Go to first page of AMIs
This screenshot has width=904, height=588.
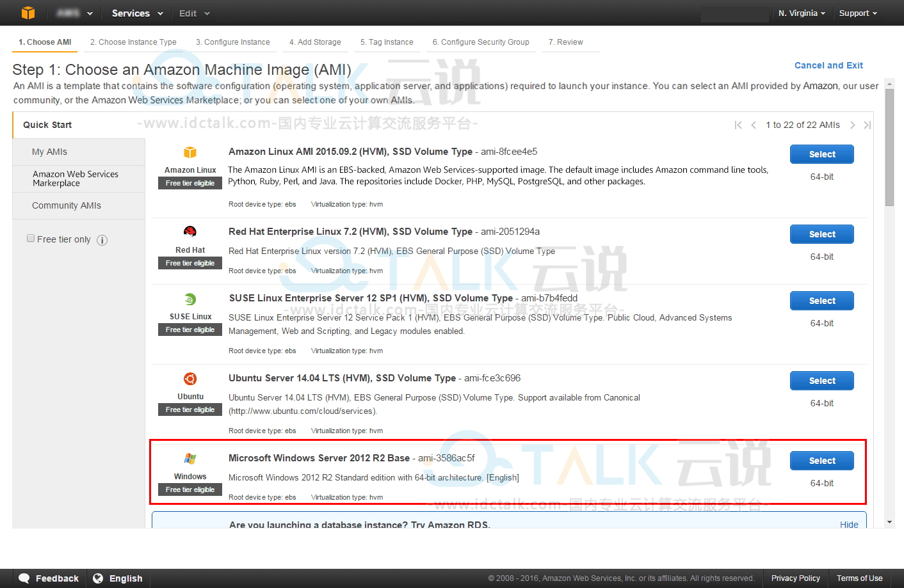738,125
